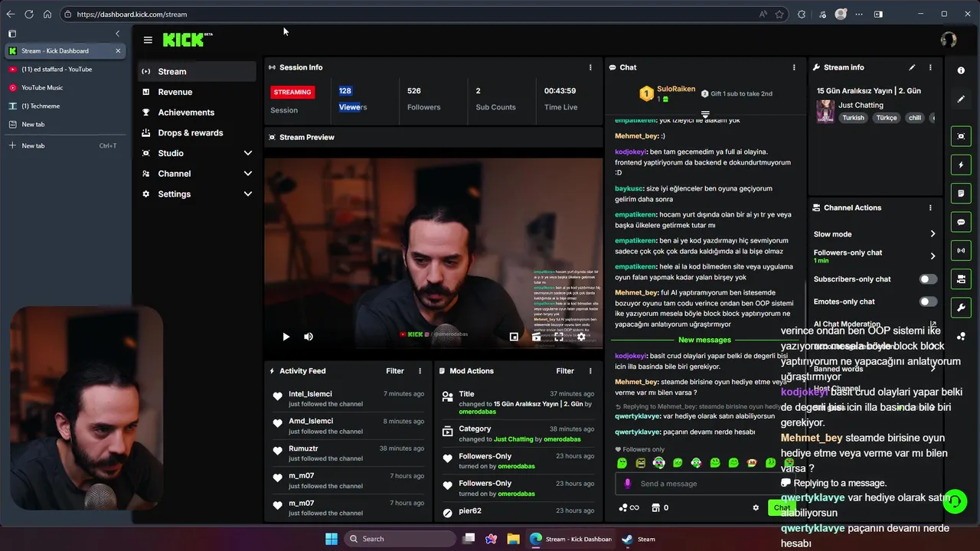This screenshot has width=980, height=551.
Task: Open Session Info options menu
Action: (590, 67)
